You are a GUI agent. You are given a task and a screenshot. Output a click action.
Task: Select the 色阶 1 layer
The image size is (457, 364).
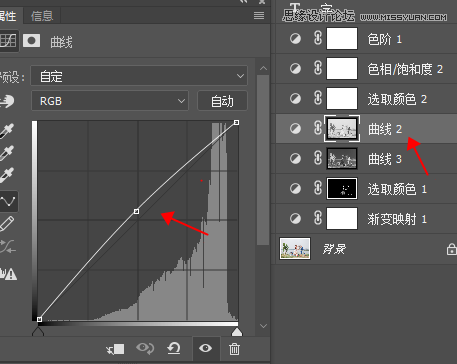366,39
